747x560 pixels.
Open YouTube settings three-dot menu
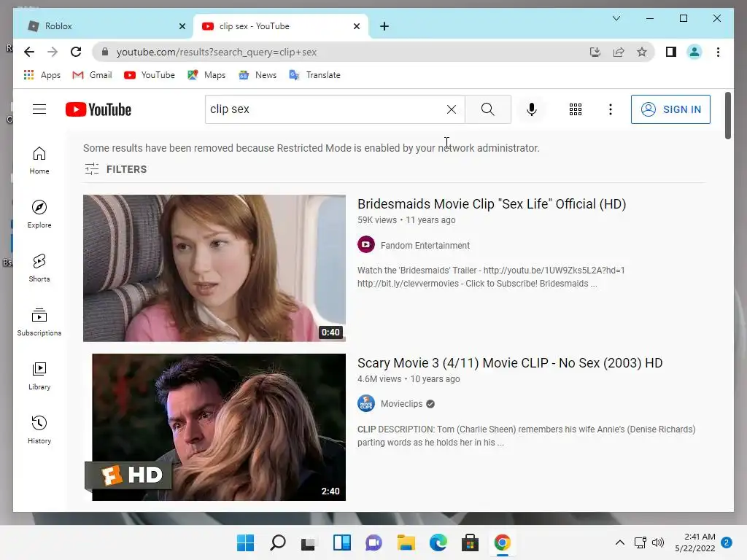point(610,109)
